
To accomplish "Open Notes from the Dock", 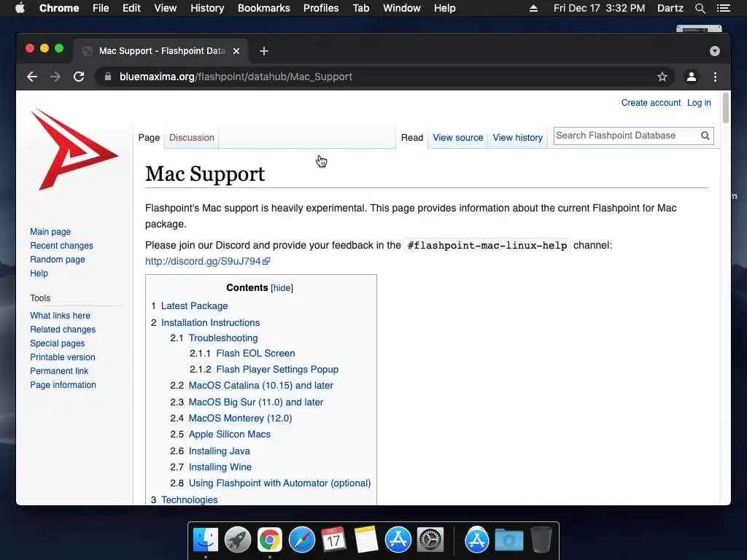I will (366, 540).
